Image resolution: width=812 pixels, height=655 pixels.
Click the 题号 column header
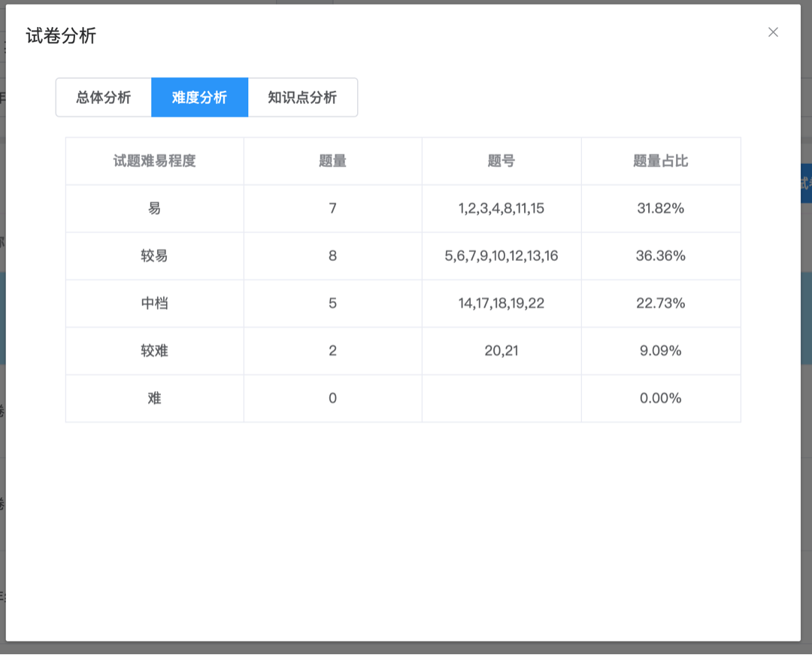pos(501,161)
